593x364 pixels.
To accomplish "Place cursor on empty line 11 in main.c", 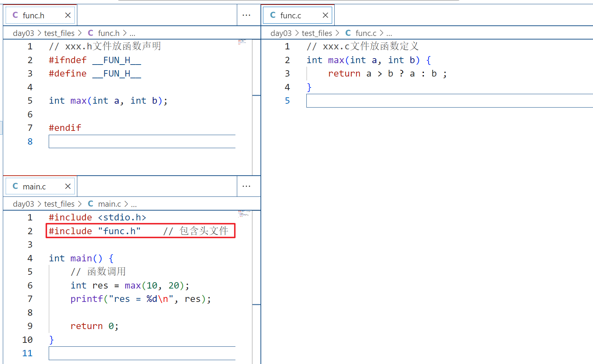I will tap(142, 353).
